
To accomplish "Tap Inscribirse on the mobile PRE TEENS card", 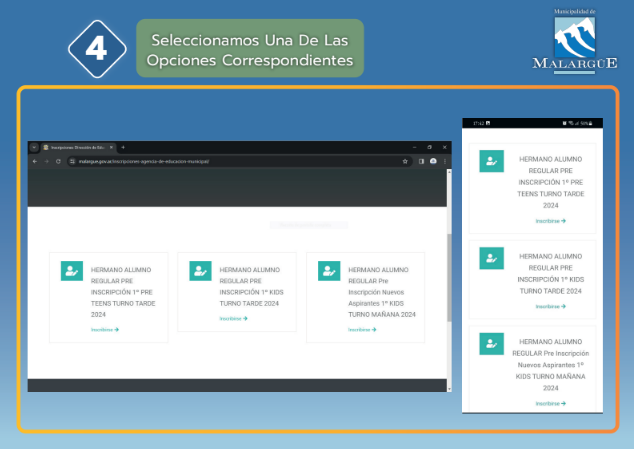I will (549, 221).
